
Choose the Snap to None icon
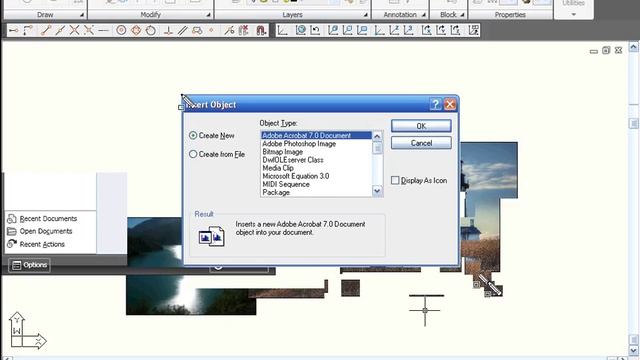coord(244,31)
